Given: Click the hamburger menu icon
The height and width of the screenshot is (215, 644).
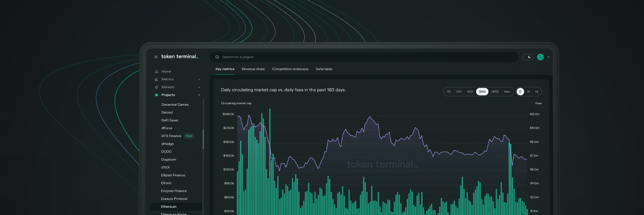Looking at the screenshot, I should click(x=156, y=57).
